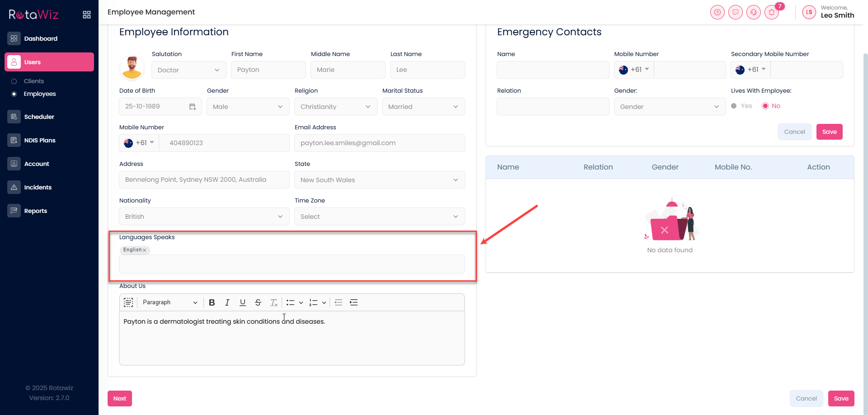Select the Clients submenu option
Screen dimensions: 868x415
(x=34, y=81)
